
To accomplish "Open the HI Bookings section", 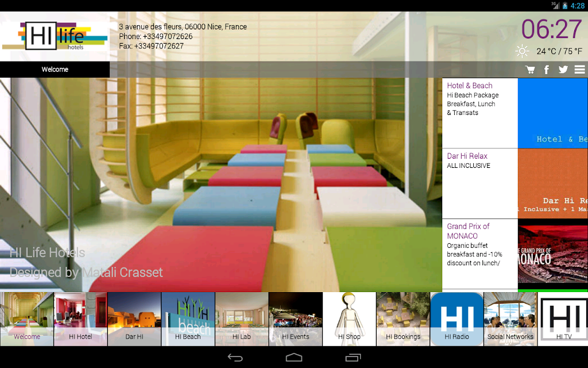I will [403, 319].
